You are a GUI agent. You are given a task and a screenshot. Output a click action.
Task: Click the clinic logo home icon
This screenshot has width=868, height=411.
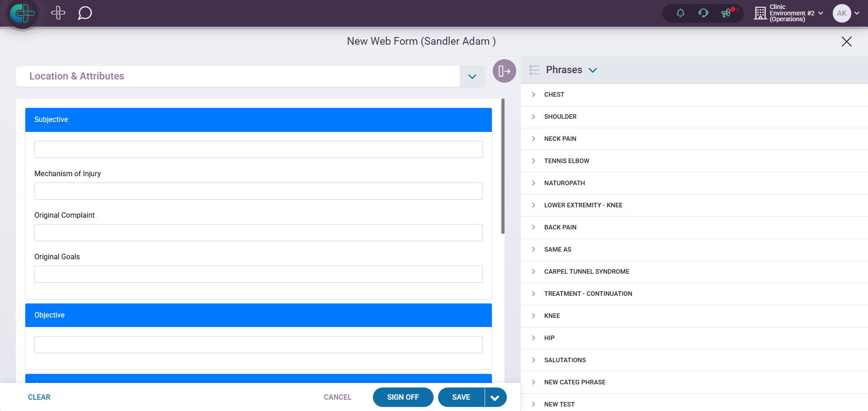click(22, 14)
